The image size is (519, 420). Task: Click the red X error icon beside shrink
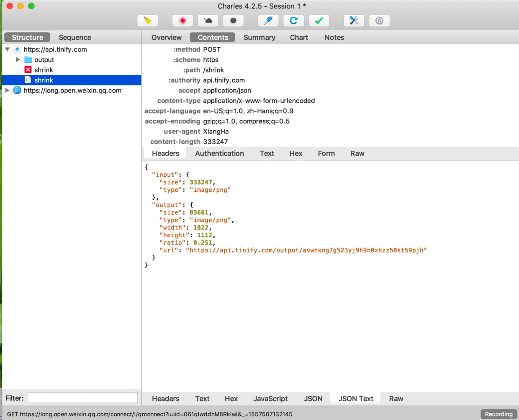[28, 70]
